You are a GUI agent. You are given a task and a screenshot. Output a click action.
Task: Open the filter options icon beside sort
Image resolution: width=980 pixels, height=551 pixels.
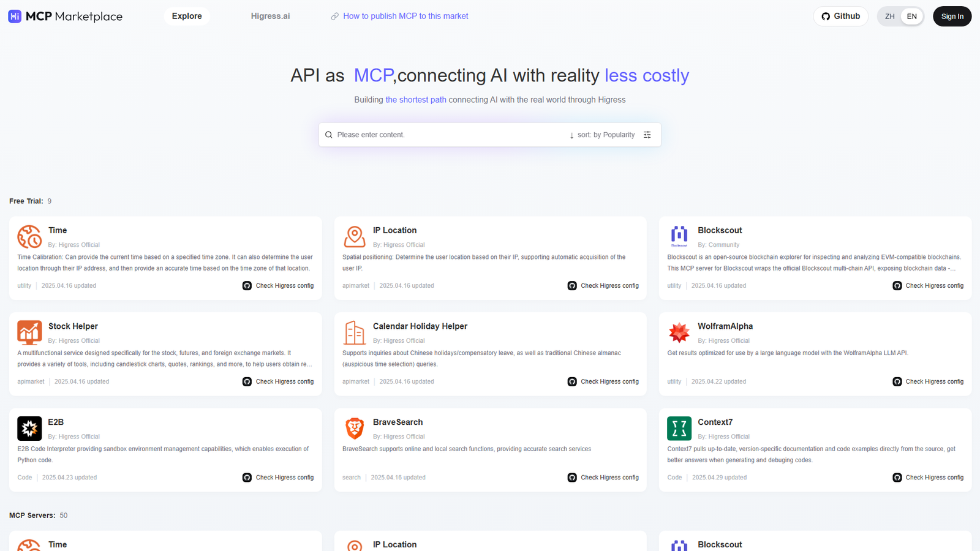point(647,135)
